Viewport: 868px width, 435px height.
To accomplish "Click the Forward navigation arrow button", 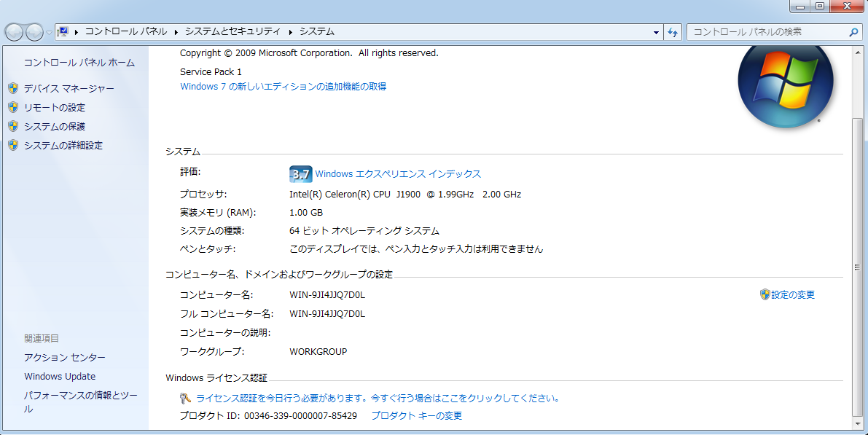I will point(34,32).
